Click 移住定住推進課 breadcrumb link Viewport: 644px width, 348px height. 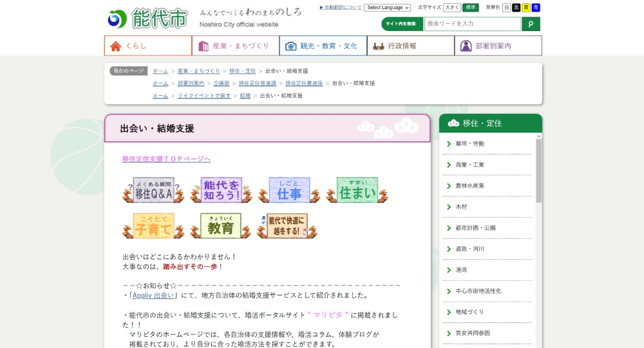point(258,83)
